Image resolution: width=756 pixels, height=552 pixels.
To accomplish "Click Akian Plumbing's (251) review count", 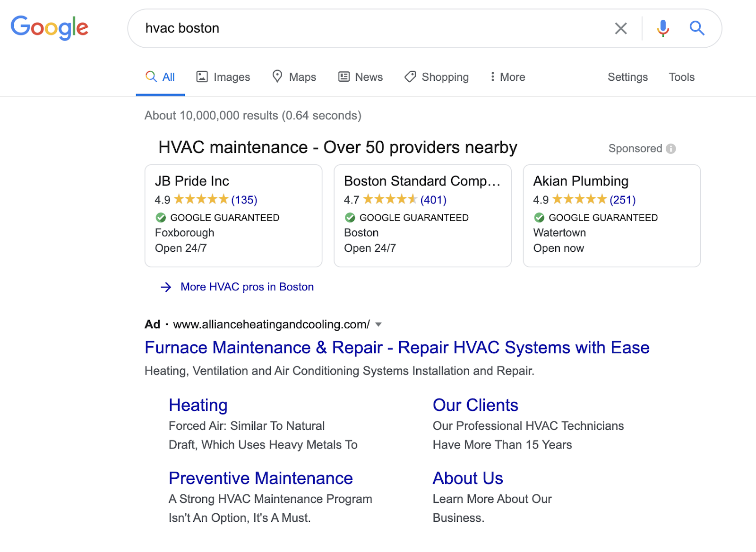I will coord(623,200).
